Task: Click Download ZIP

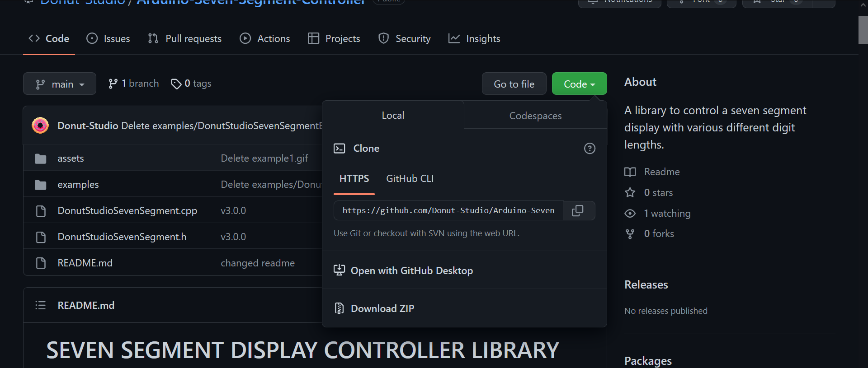Action: (382, 308)
